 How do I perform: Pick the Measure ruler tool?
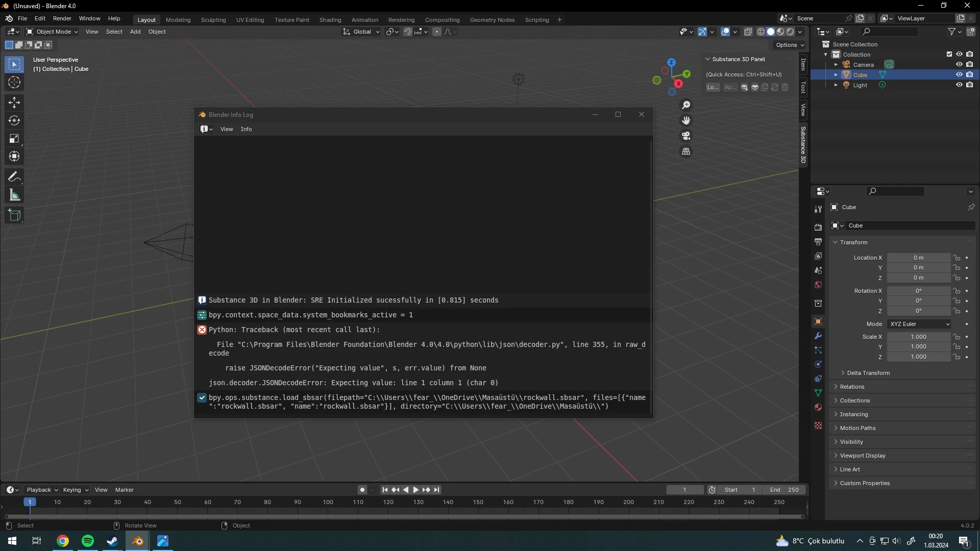[x=14, y=195]
